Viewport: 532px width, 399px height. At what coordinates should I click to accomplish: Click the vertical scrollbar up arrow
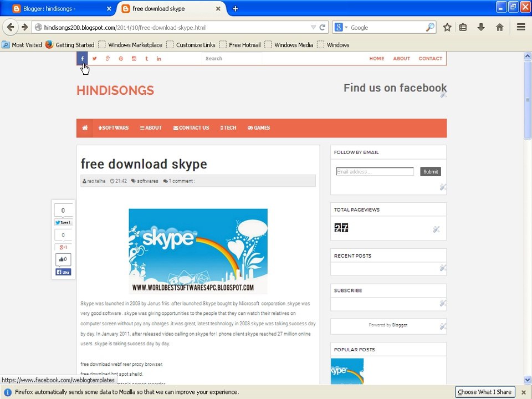(527, 57)
